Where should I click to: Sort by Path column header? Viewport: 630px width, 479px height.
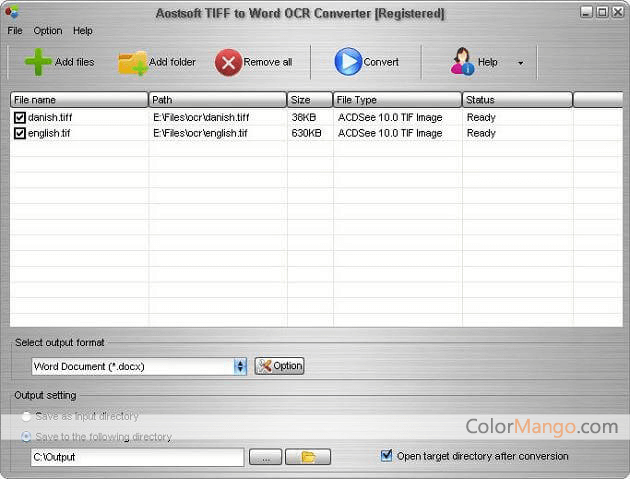click(217, 100)
